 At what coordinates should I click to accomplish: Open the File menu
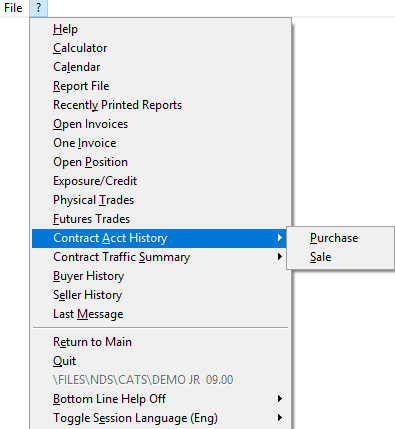click(x=13, y=8)
